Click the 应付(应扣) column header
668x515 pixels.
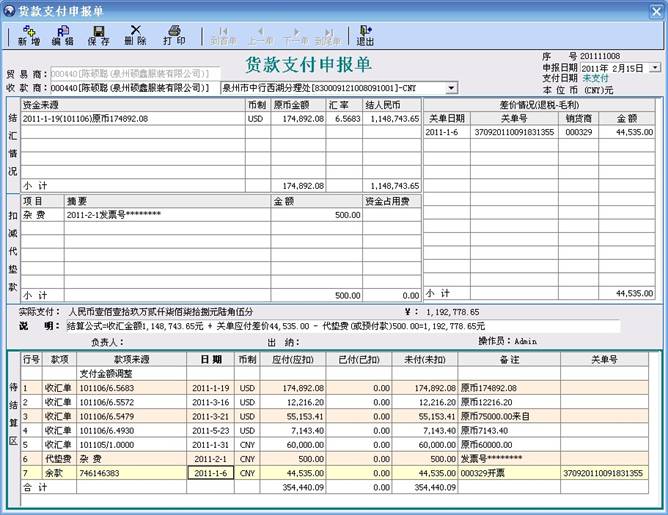pos(293,360)
